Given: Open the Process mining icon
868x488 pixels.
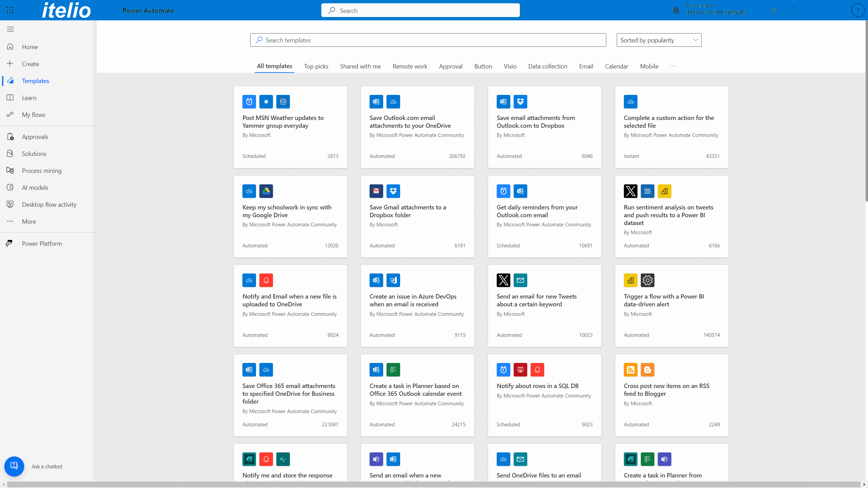Looking at the screenshot, I should point(10,170).
